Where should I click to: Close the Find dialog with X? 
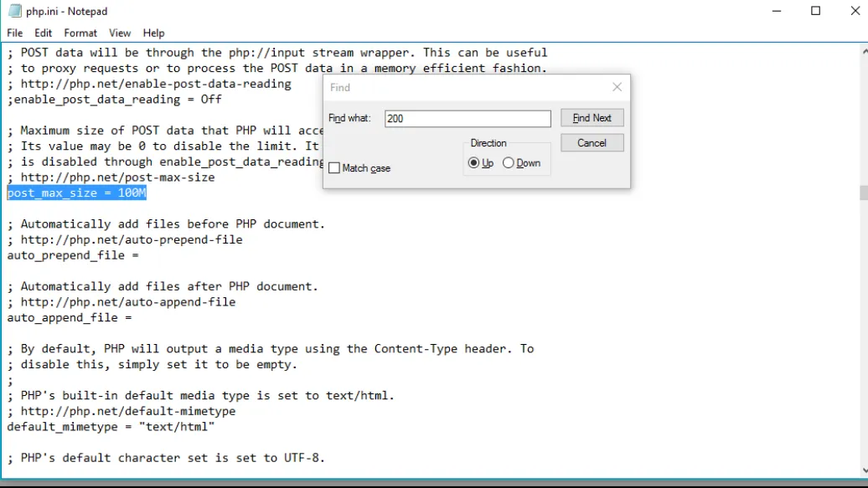pyautogui.click(x=617, y=87)
